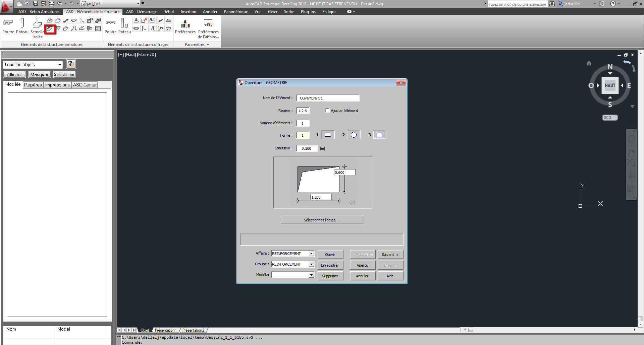Open the Tous les objets dropdown
This screenshot has width=644, height=345.
click(60, 65)
